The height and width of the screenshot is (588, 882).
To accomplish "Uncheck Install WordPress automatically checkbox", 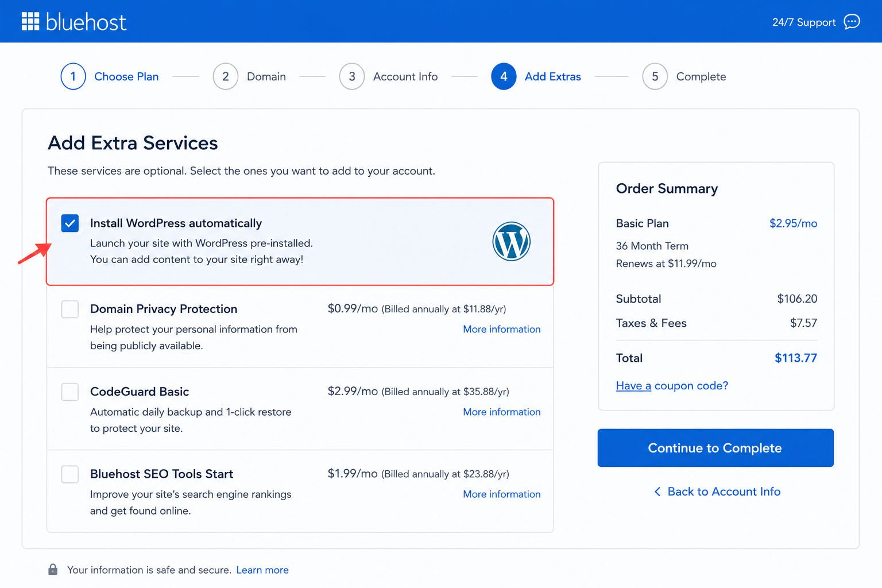I will (x=70, y=223).
